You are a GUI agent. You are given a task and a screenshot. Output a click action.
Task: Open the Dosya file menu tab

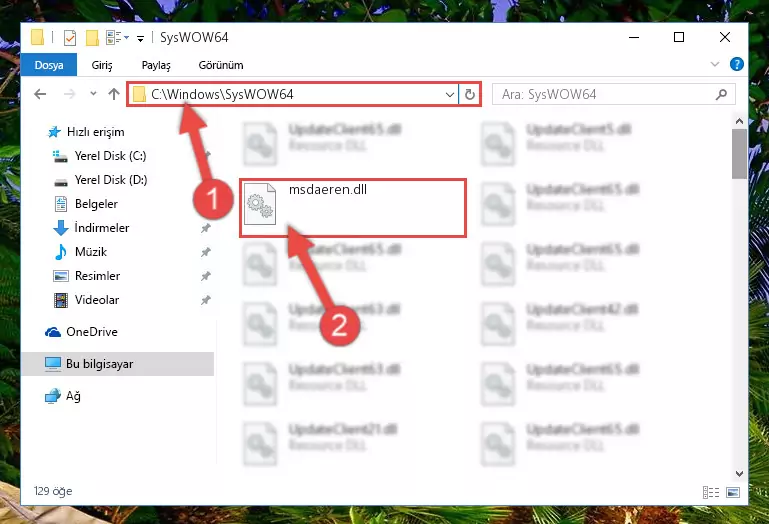click(49, 65)
